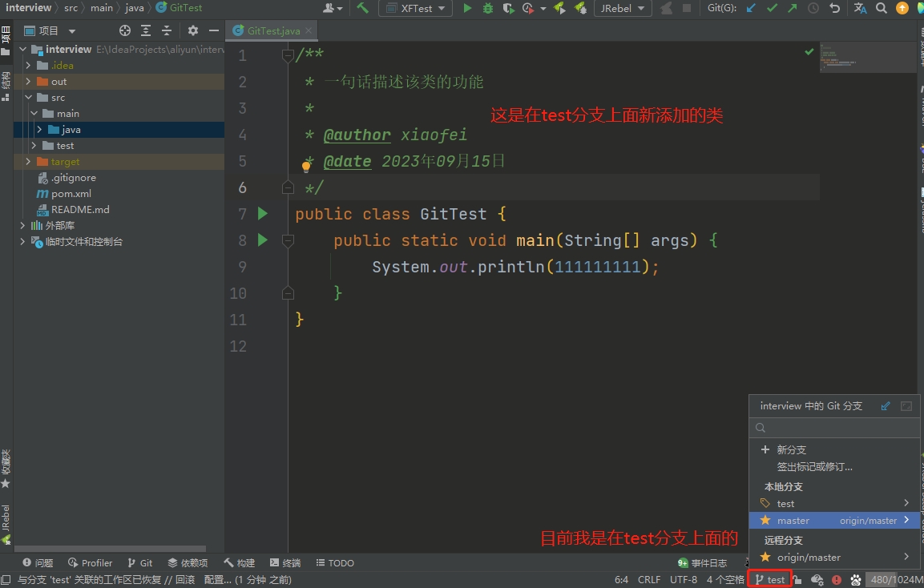Select opened file with the locate target icon
The image size is (924, 588).
click(x=125, y=30)
